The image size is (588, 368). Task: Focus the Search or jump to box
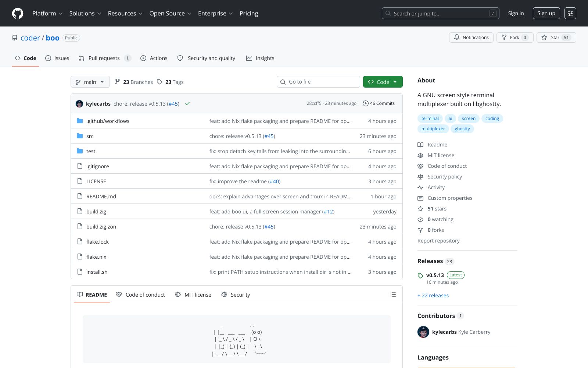click(440, 13)
